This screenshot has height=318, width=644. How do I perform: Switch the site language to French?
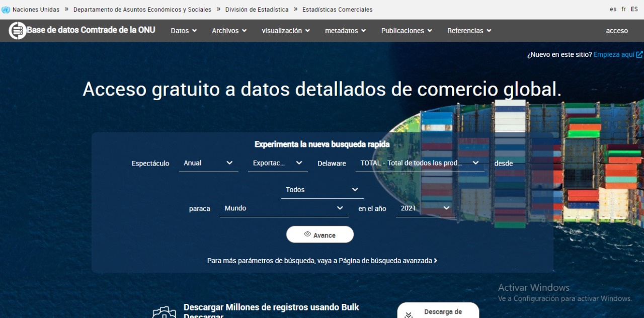pos(623,9)
